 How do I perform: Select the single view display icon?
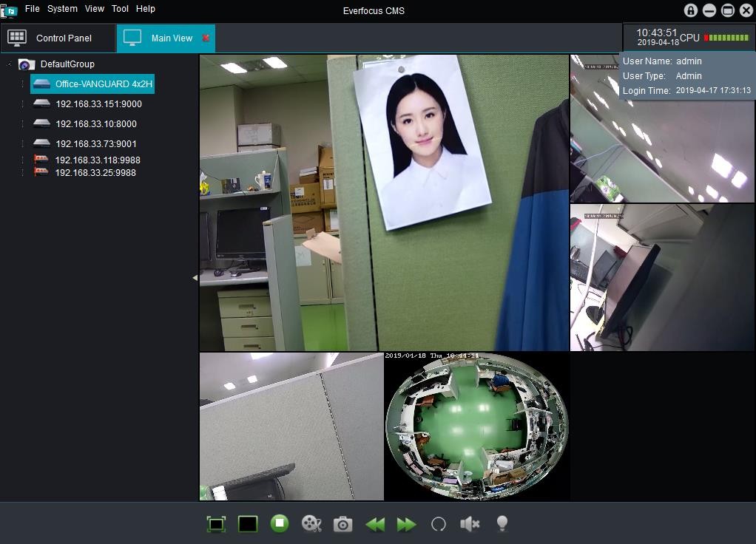tap(248, 524)
